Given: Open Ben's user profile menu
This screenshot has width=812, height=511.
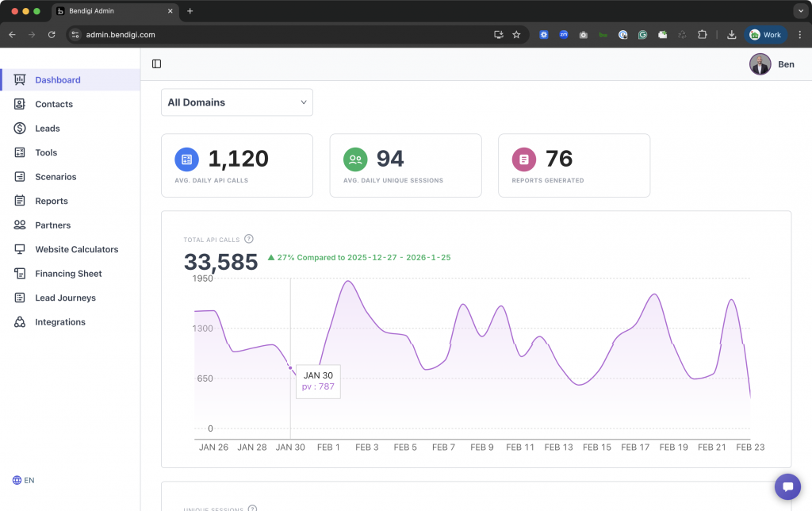Looking at the screenshot, I should [x=772, y=64].
